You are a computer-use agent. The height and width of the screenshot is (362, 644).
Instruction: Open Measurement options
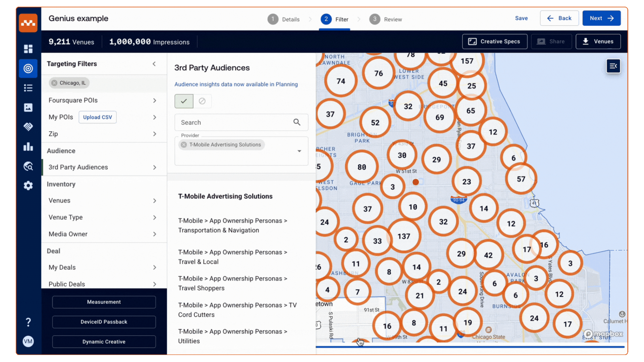point(104,302)
